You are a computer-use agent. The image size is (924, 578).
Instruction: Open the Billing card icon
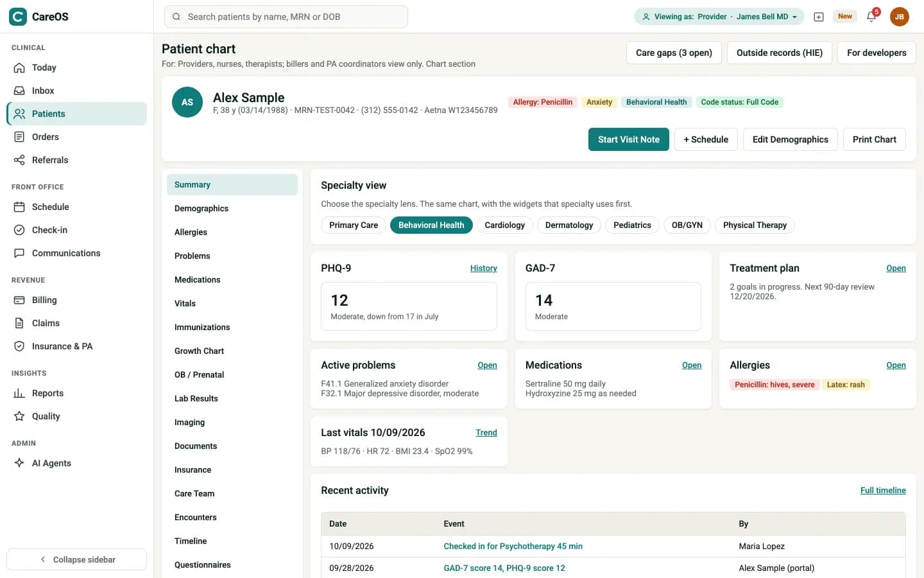tap(19, 300)
